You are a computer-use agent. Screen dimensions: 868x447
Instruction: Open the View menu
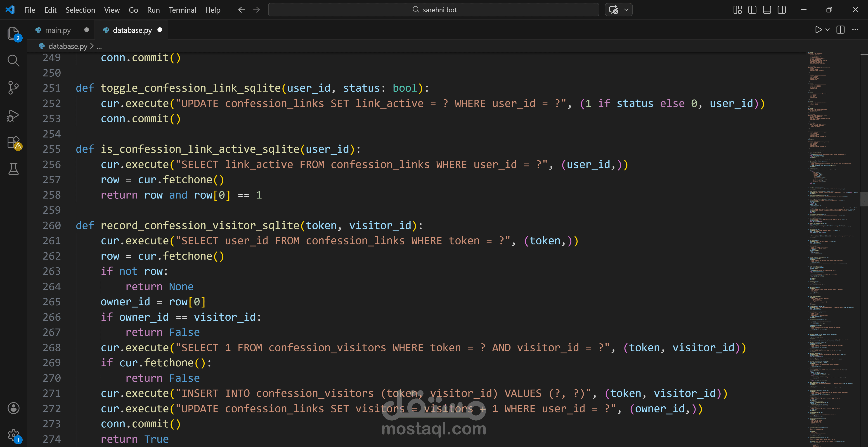tap(111, 10)
